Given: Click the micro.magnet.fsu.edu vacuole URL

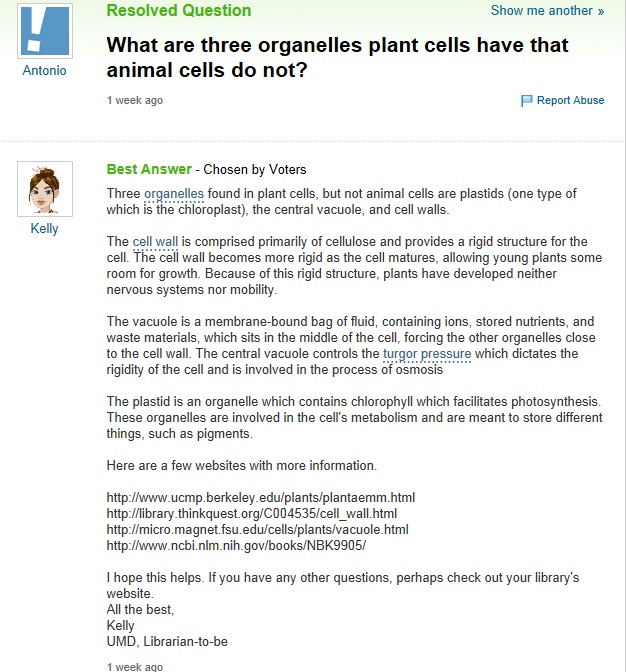Looking at the screenshot, I should point(258,529).
